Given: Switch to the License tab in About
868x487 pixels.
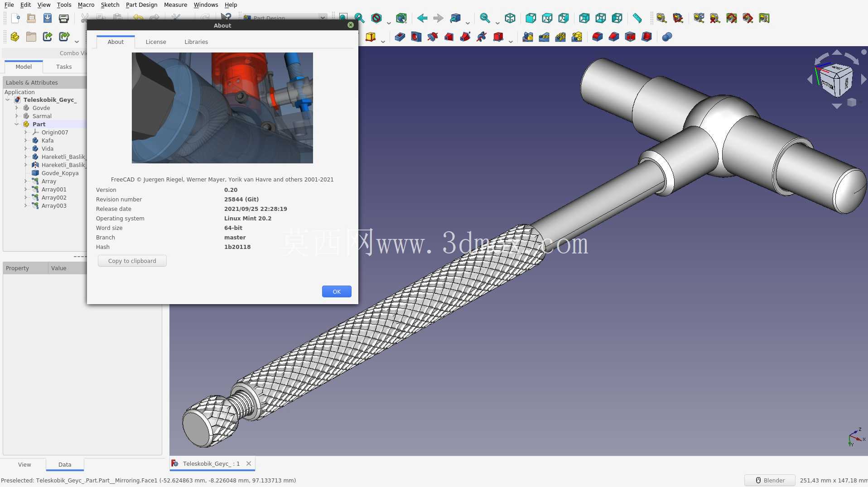Looking at the screenshot, I should pos(156,42).
